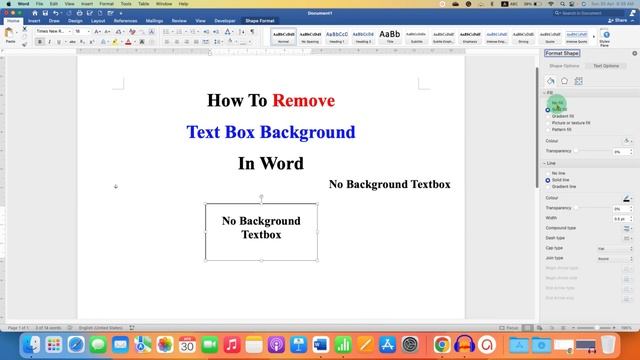The image size is (640, 360).
Task: Switch to the Insert ribbon tab
Action: [x=34, y=21]
